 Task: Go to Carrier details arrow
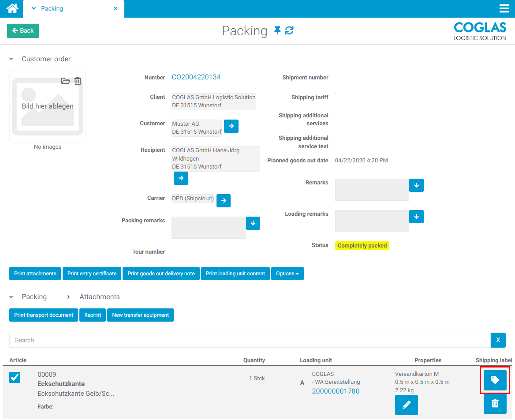[x=224, y=200]
